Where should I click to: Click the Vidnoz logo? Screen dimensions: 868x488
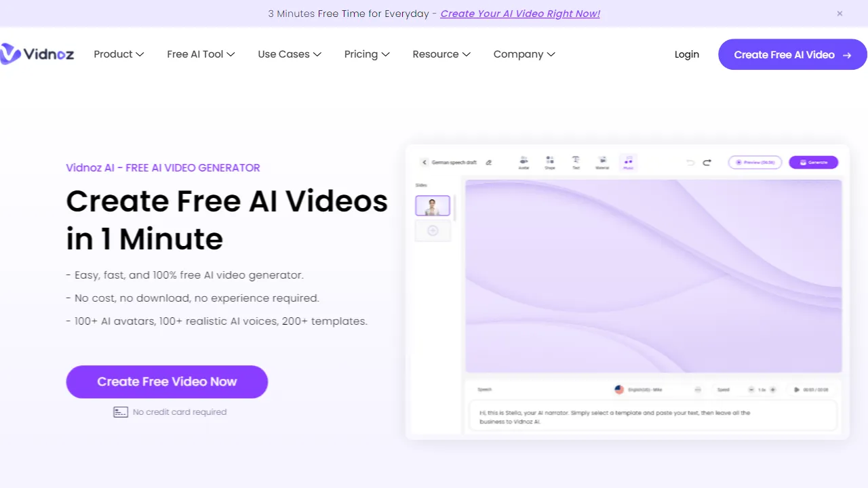(x=37, y=54)
